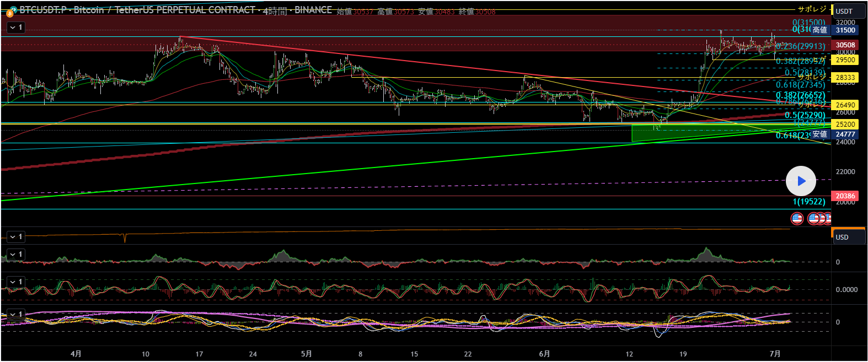Click the 6月 date on time axis

(544, 354)
